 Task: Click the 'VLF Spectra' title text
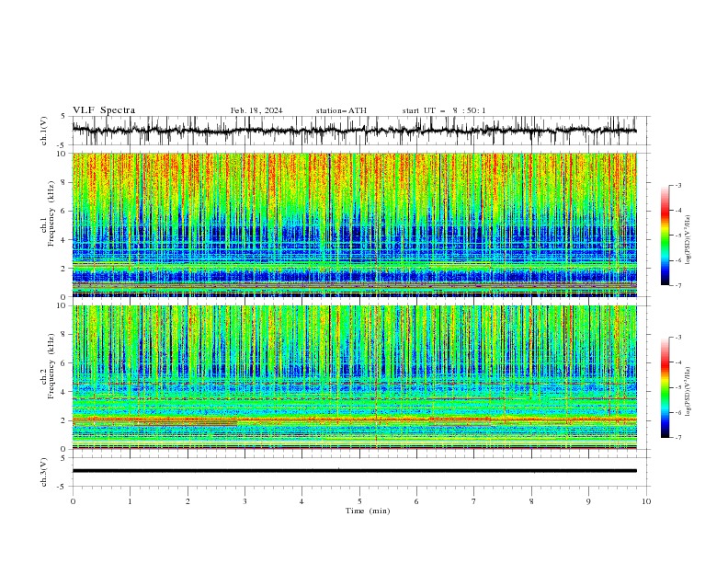tap(104, 110)
